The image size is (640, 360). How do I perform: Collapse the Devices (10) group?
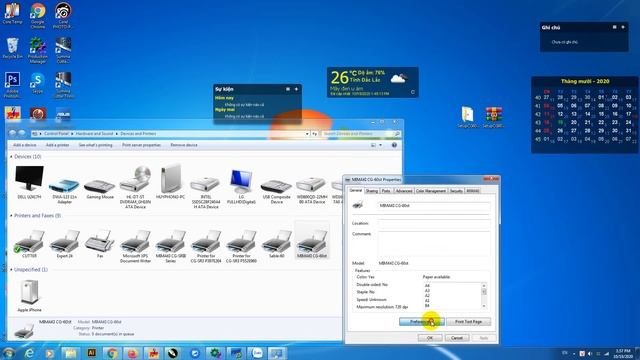(11, 157)
